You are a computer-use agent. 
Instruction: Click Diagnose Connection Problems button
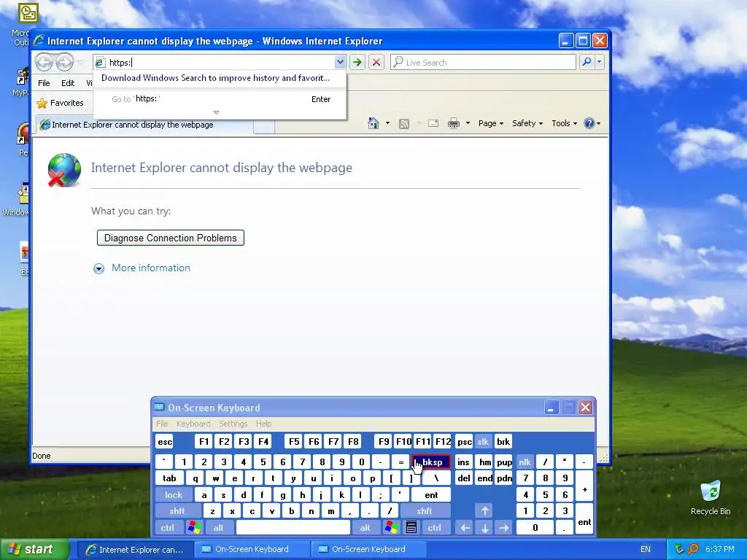[x=171, y=238]
